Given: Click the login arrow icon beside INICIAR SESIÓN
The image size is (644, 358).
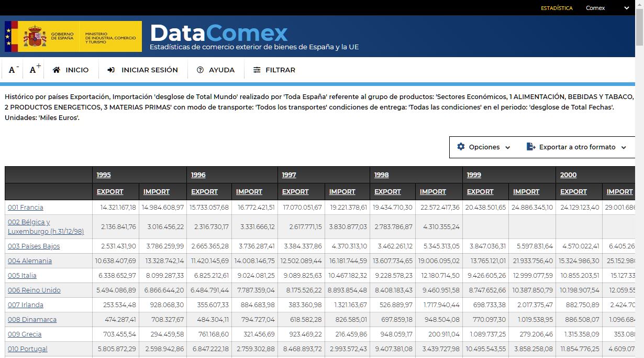Looking at the screenshot, I should [111, 70].
